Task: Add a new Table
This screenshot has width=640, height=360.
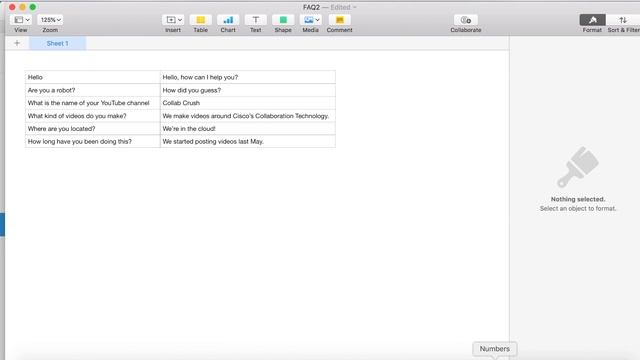Action: [x=200, y=20]
